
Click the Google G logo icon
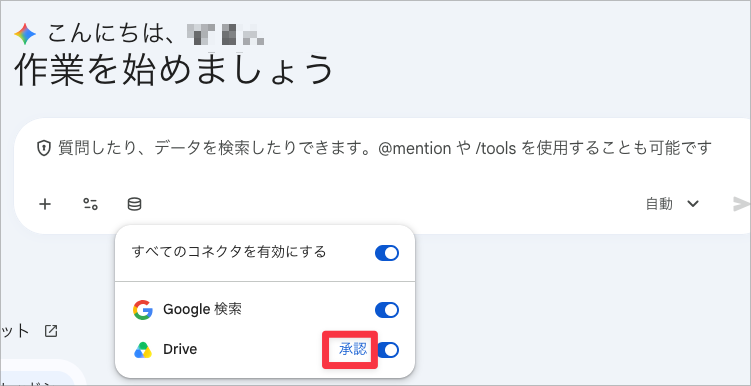point(143,310)
